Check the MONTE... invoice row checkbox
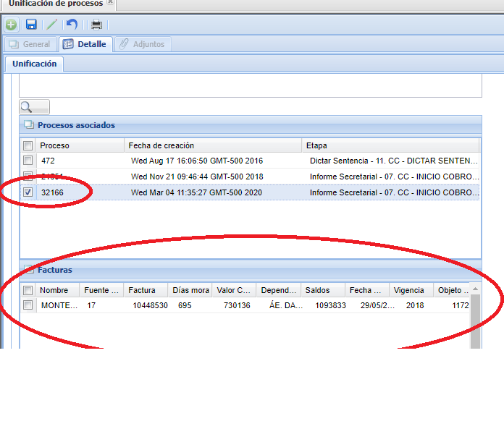This screenshot has height=442, width=504. click(x=28, y=305)
